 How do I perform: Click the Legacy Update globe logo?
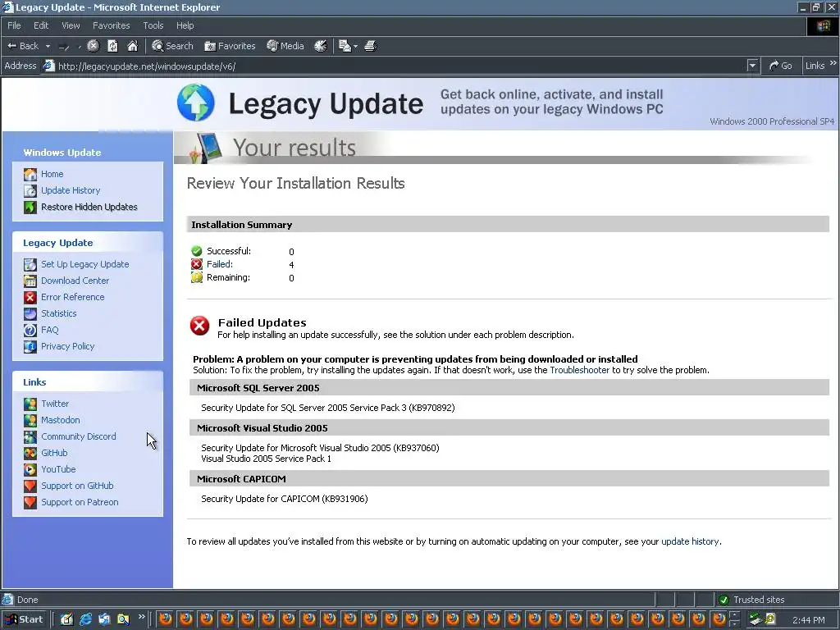point(196,103)
